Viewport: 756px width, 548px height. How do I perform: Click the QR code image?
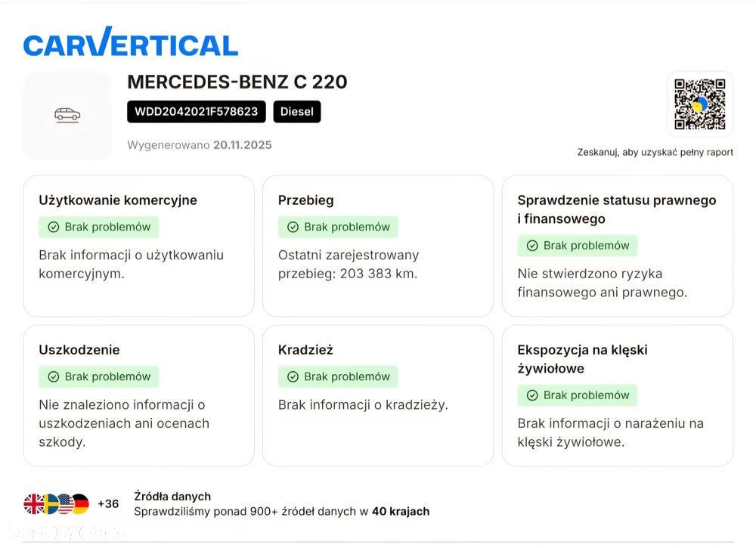[700, 104]
